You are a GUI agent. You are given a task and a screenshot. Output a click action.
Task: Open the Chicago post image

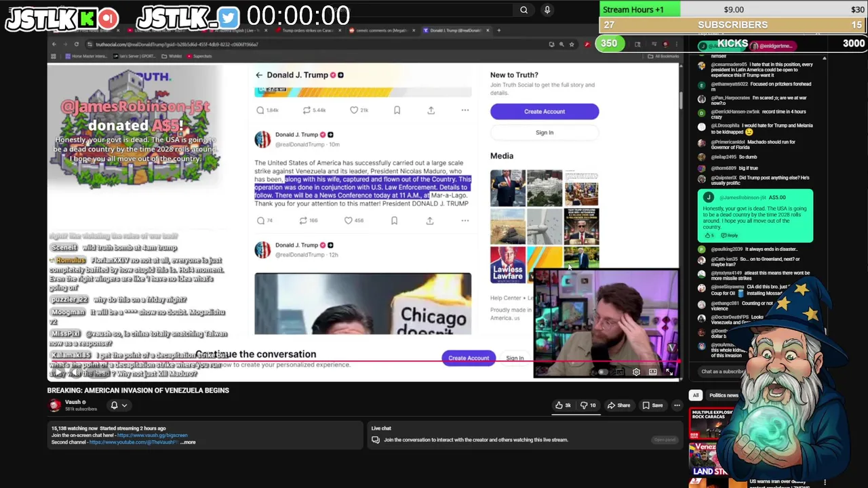(363, 304)
